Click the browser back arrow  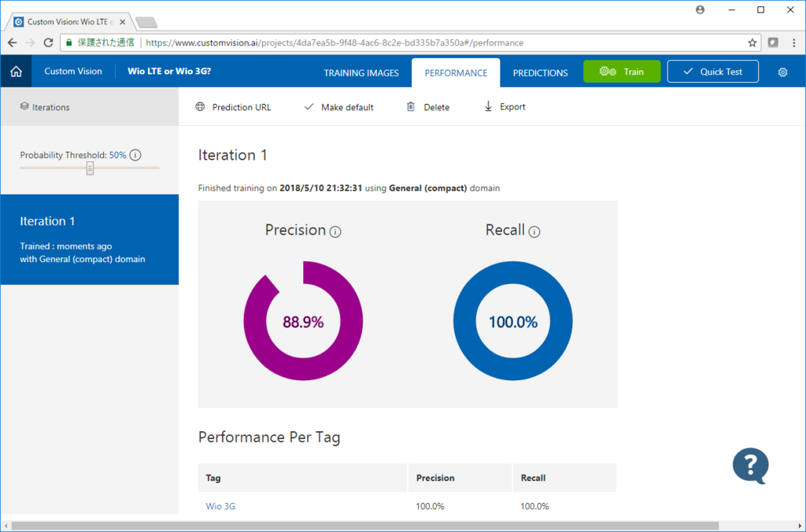point(13,42)
